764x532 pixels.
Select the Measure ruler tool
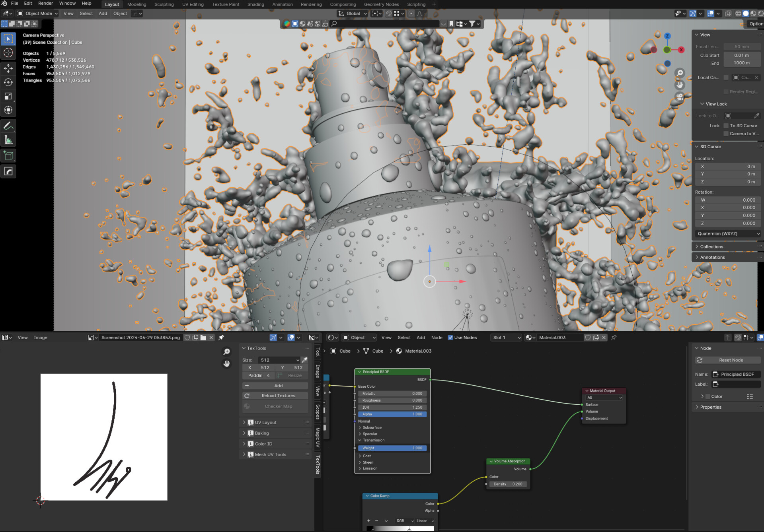click(x=8, y=140)
